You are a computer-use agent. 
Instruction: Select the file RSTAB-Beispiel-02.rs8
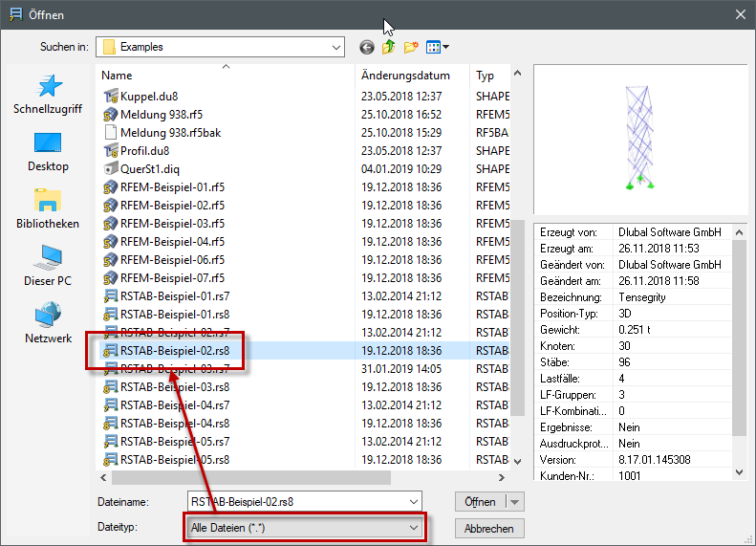[175, 351]
